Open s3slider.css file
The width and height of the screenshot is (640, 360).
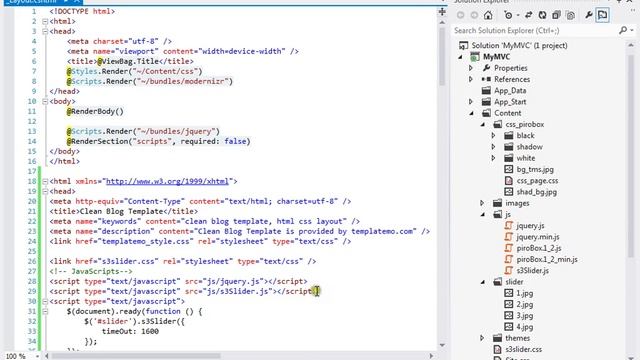(523, 349)
